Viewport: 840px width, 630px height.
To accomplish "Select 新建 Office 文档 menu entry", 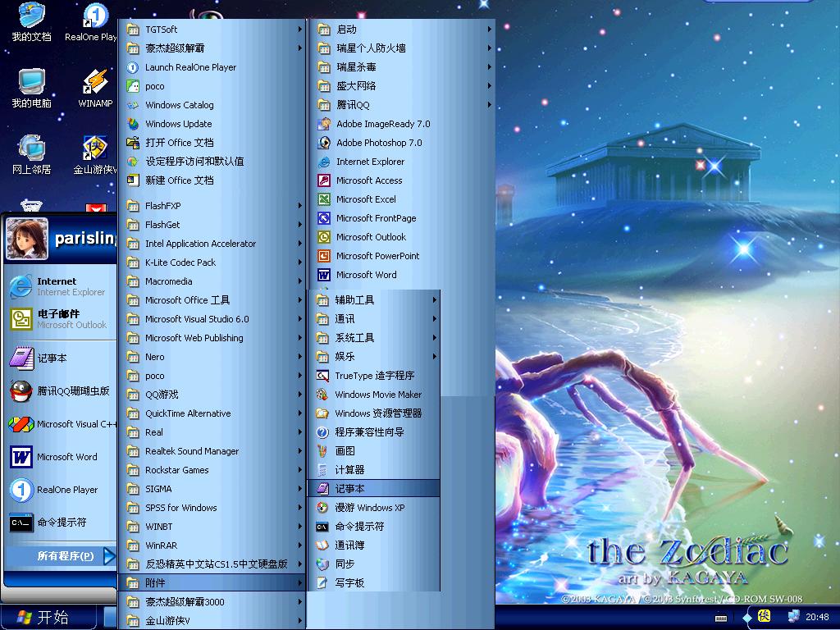I will 212,180.
